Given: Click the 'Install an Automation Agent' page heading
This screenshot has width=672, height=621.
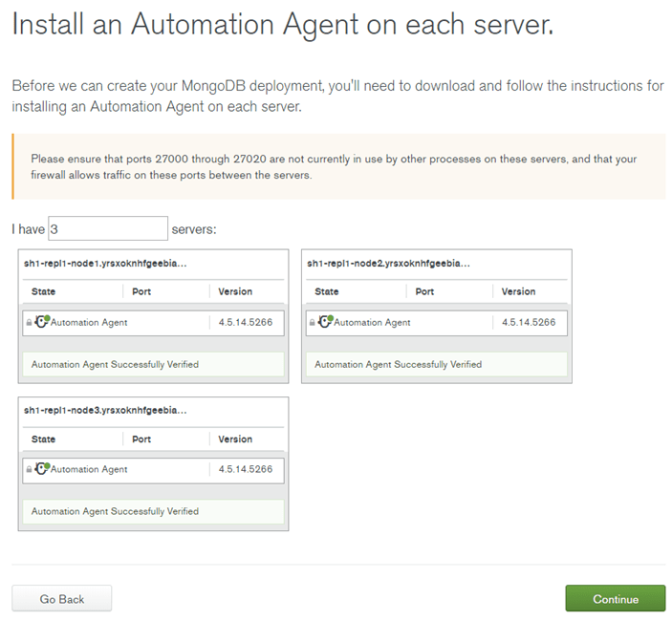Looking at the screenshot, I should pyautogui.click(x=283, y=25).
